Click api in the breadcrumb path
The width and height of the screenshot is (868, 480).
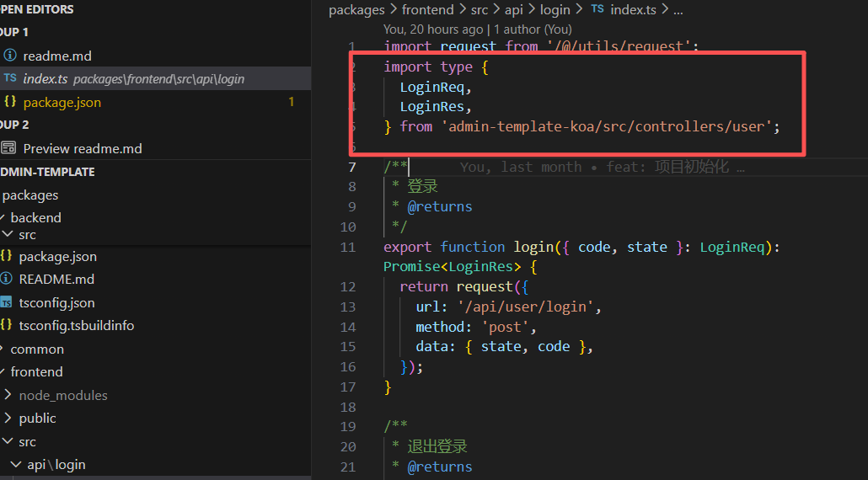click(514, 10)
